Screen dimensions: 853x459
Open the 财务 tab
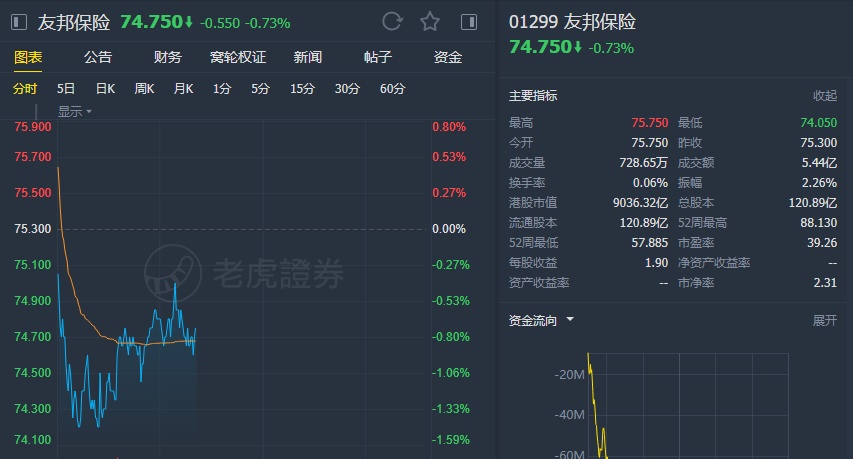click(x=168, y=57)
